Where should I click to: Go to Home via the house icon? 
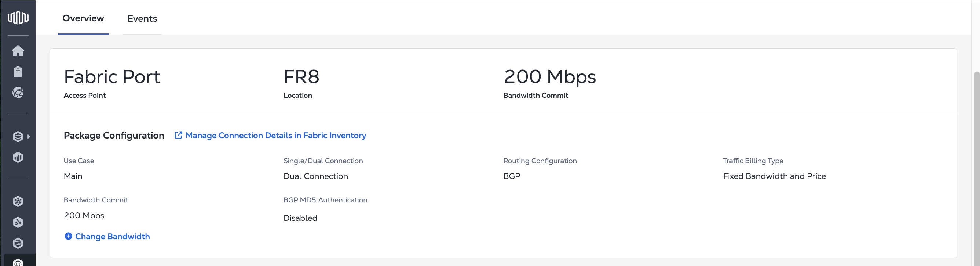(18, 51)
